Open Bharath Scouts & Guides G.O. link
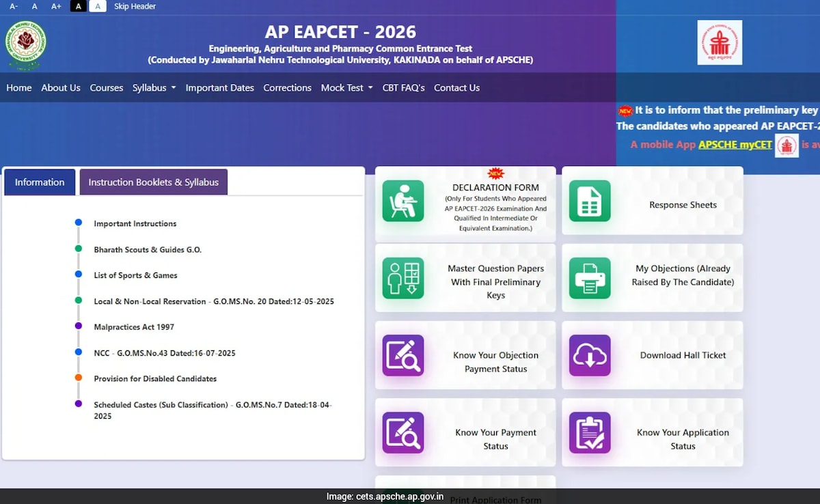 (148, 249)
